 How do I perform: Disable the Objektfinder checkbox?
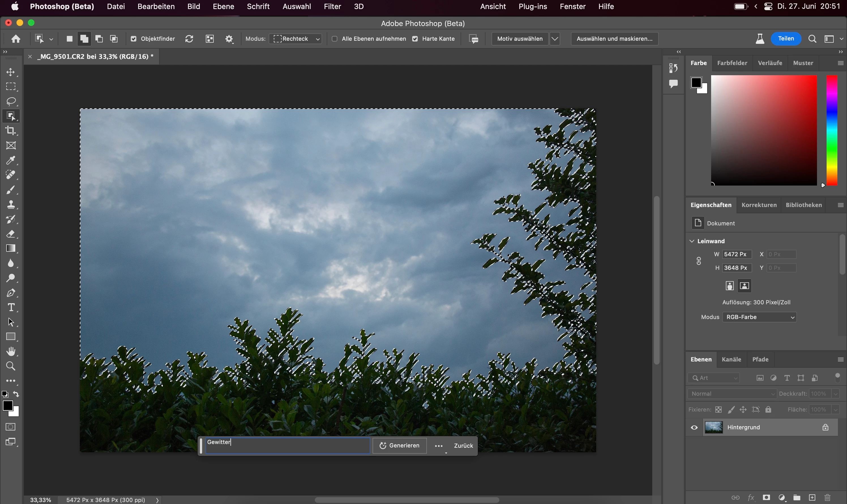(134, 39)
